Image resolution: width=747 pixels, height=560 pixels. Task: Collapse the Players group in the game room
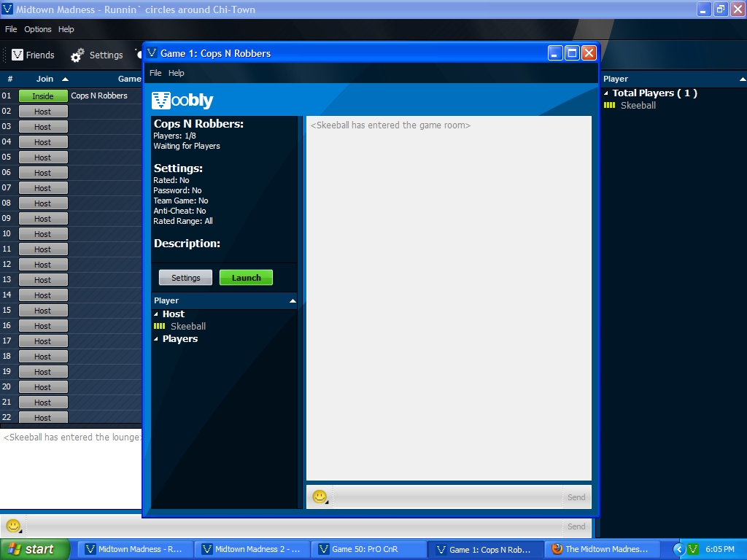(x=156, y=339)
